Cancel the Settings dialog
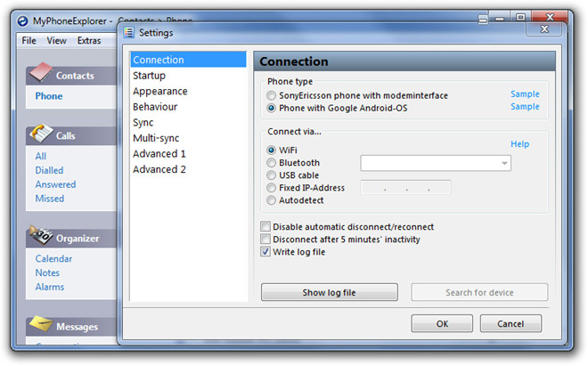Screen dimensions: 588x366 tap(510, 323)
